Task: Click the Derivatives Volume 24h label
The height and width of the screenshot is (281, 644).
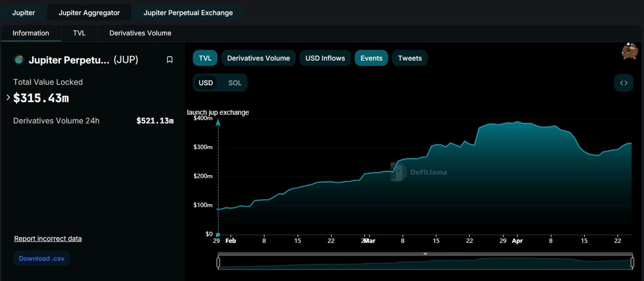Action: click(x=56, y=121)
